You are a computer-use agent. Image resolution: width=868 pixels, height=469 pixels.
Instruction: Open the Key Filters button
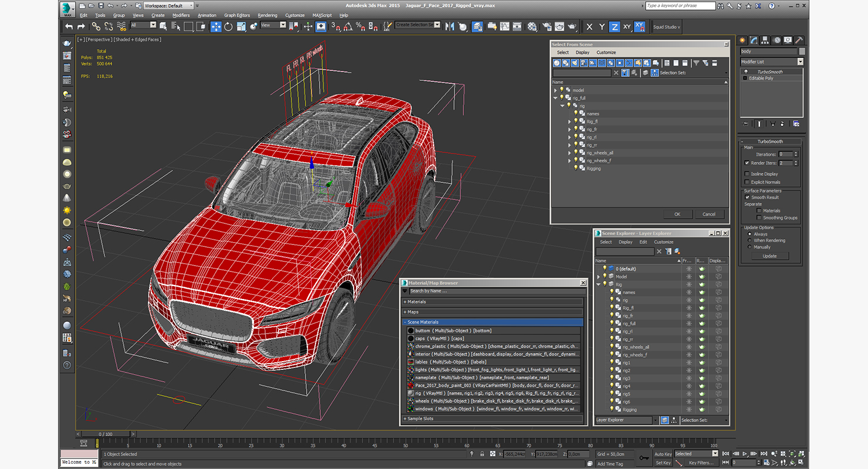[x=702, y=463]
